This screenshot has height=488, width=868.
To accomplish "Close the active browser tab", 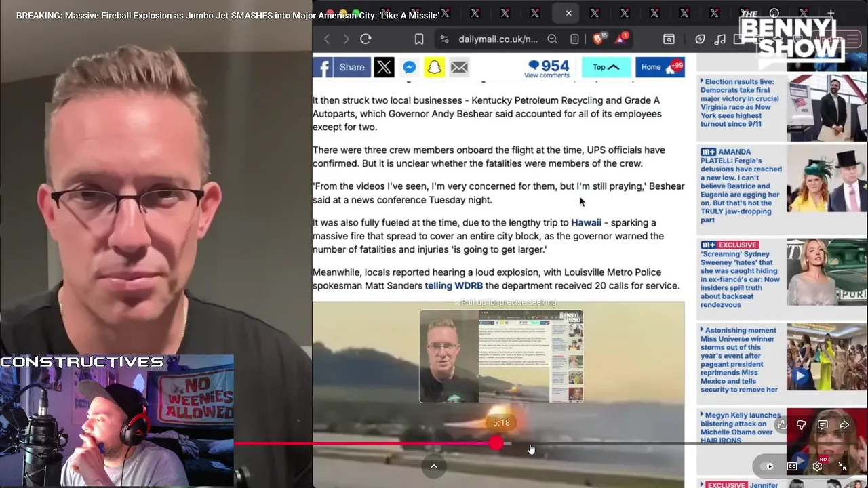I will (x=568, y=13).
